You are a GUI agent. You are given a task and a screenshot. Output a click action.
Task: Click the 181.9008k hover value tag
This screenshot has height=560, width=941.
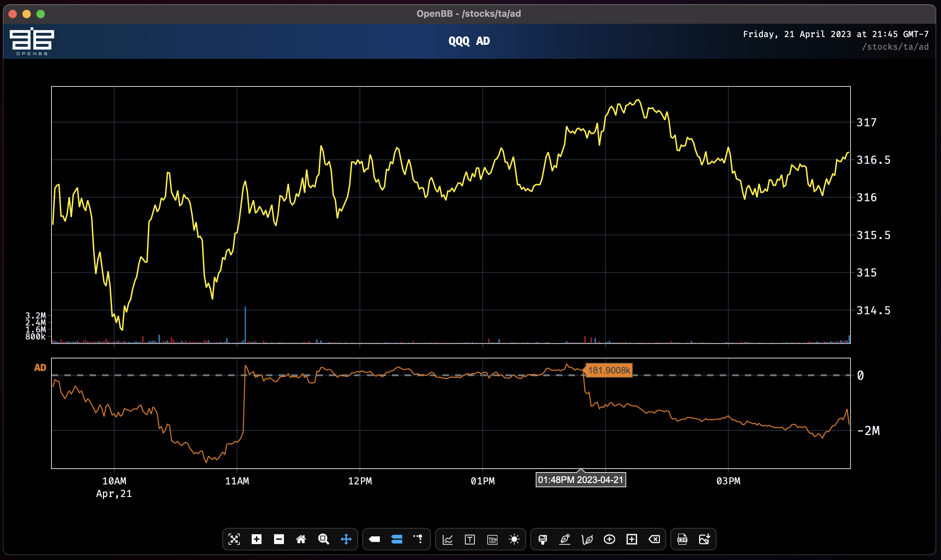(x=609, y=370)
